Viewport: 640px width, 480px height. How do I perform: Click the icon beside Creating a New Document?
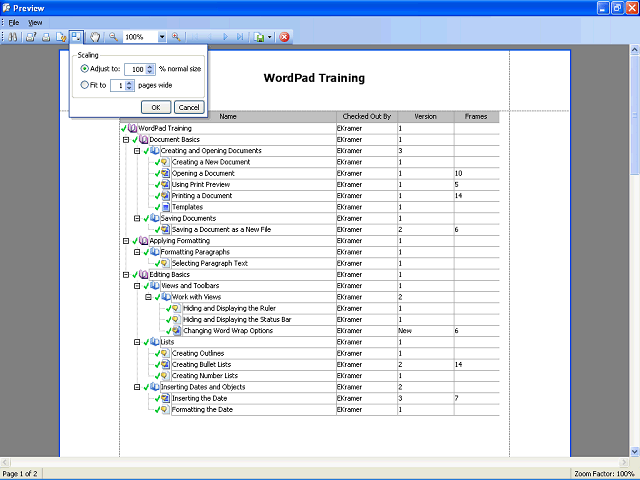coord(165,162)
